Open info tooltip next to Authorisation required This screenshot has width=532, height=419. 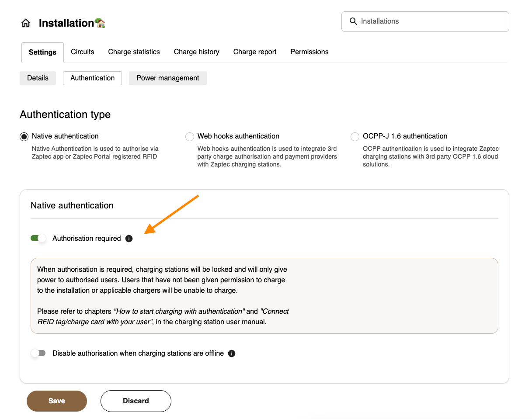(x=129, y=239)
